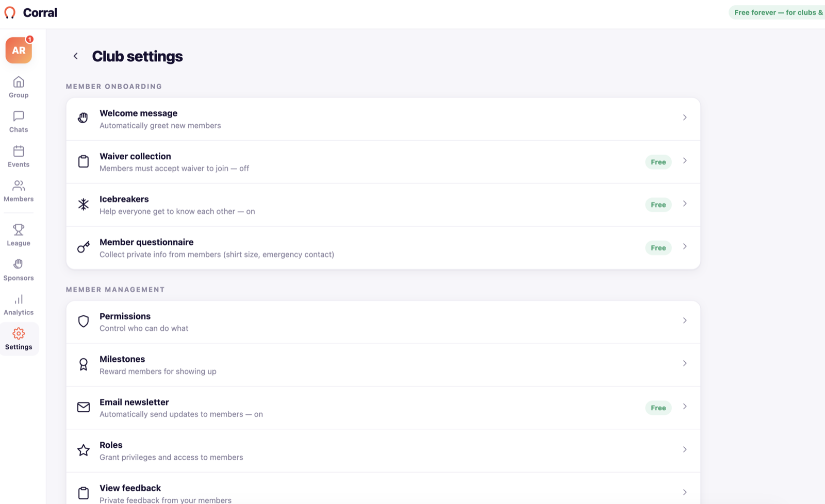The image size is (825, 504).
Task: Click the AR club avatar with notification
Action: (19, 50)
